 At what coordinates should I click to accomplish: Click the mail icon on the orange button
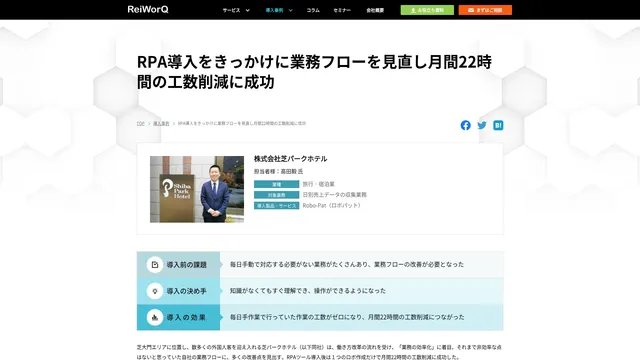(x=471, y=10)
